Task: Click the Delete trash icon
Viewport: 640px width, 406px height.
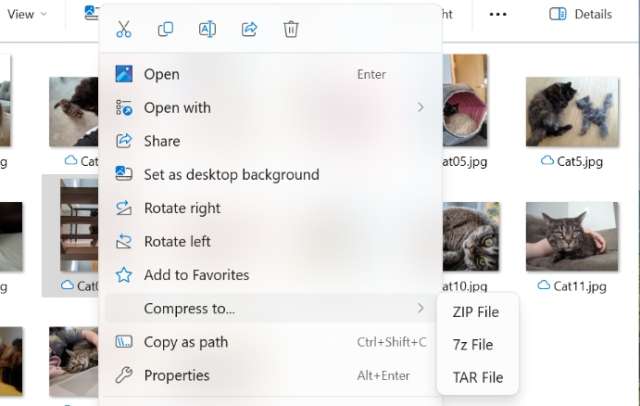Action: click(x=291, y=29)
